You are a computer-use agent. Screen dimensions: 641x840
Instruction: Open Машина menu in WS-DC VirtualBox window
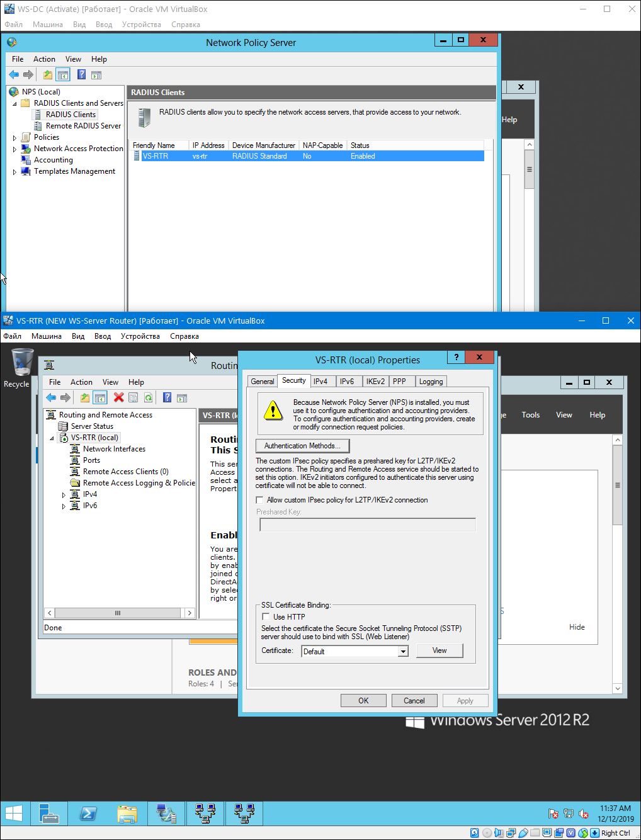point(48,25)
